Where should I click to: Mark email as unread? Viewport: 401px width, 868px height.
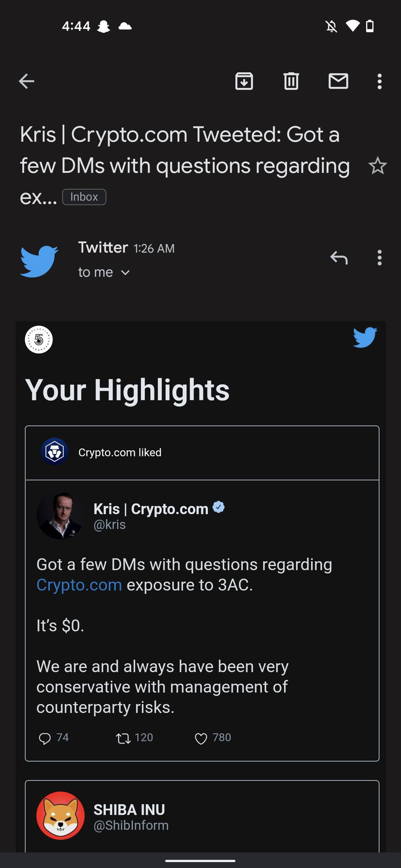point(338,81)
